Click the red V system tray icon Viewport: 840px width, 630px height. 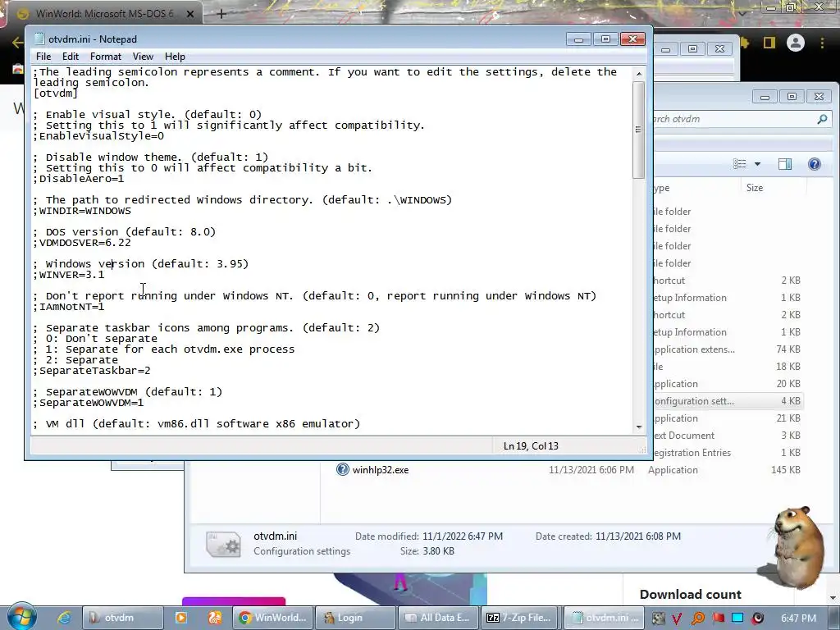pyautogui.click(x=677, y=619)
